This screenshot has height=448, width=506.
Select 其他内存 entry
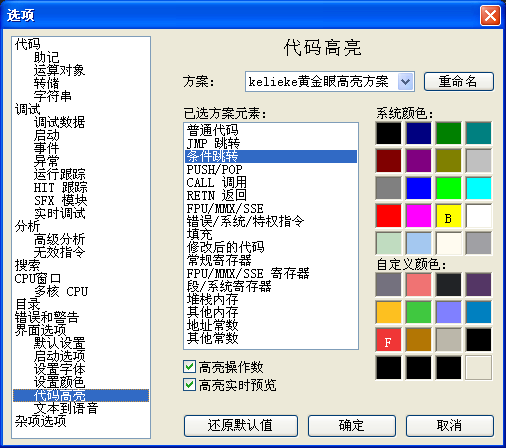[271, 312]
